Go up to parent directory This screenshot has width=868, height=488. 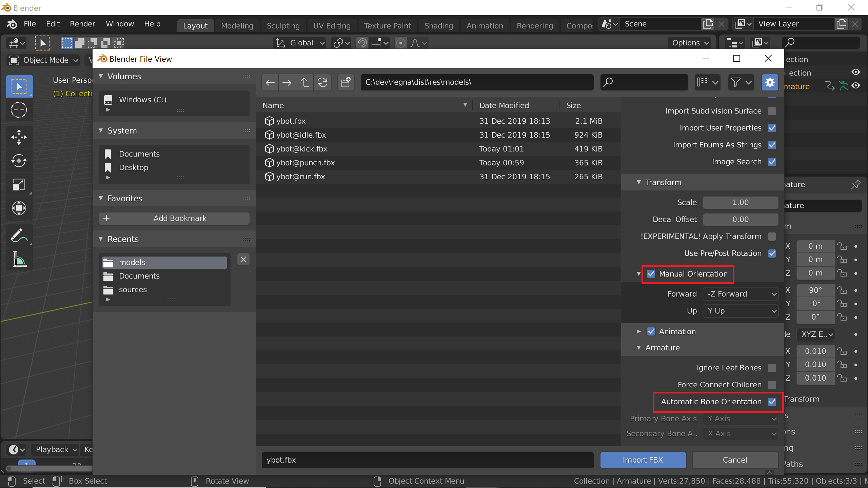point(304,82)
